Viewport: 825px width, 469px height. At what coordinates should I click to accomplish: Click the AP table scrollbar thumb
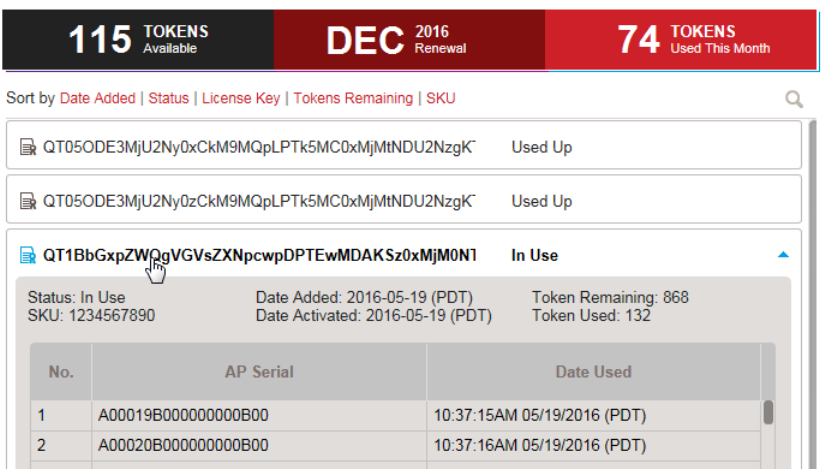coord(768,413)
